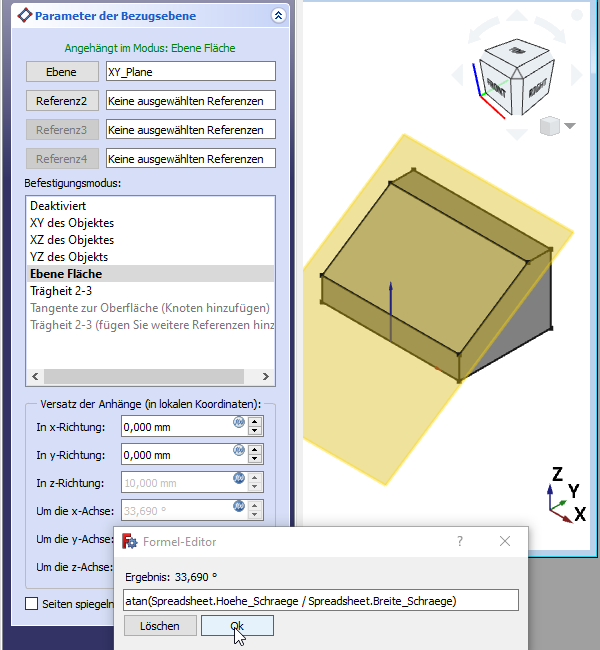600x650 pixels.
Task: Click the TOP face of navigation cube
Action: click(x=516, y=52)
